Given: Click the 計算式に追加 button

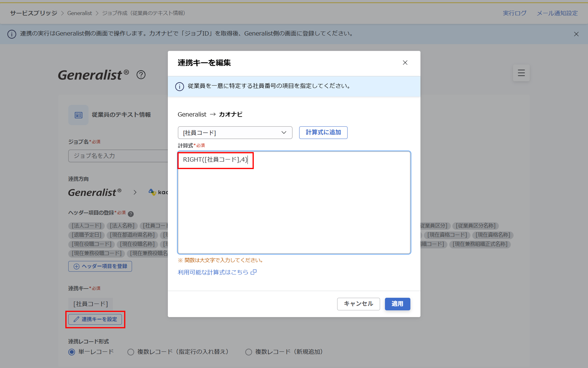Looking at the screenshot, I should [323, 133].
